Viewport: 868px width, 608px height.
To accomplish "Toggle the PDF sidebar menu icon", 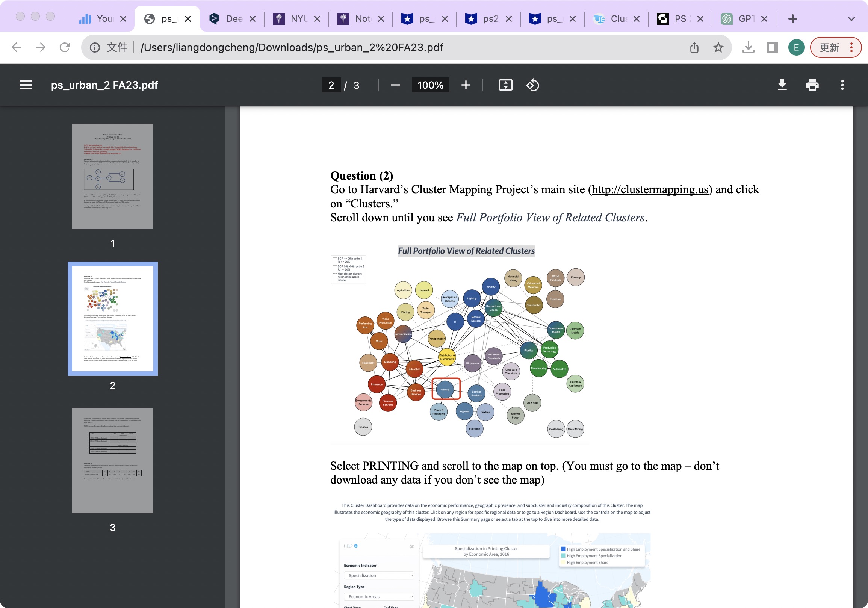I will [25, 85].
